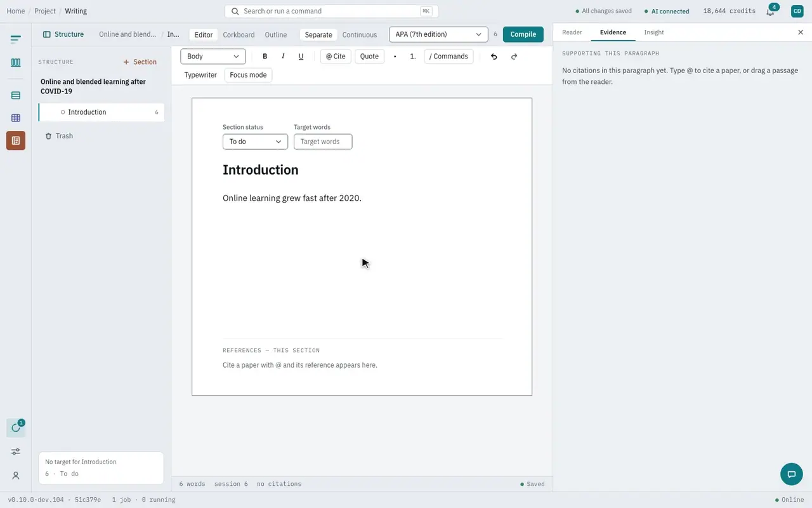Open the Reader tab
Image resolution: width=812 pixels, height=508 pixels.
[572, 32]
